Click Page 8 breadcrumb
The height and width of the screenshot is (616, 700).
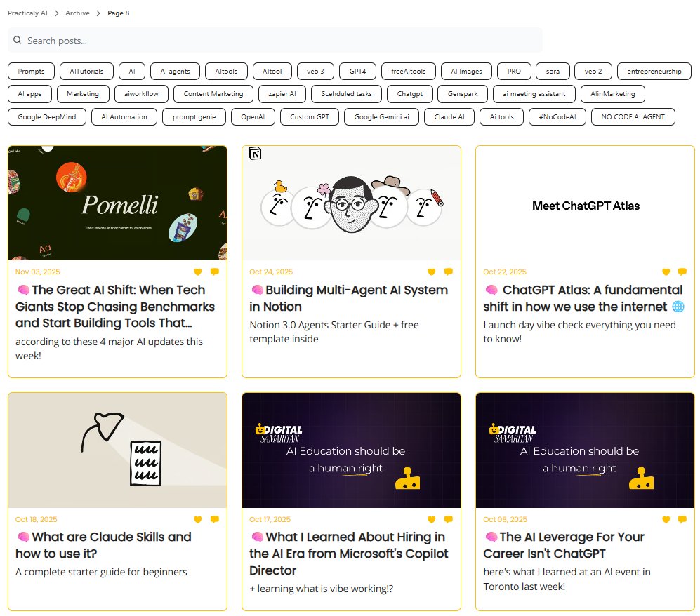tap(118, 13)
